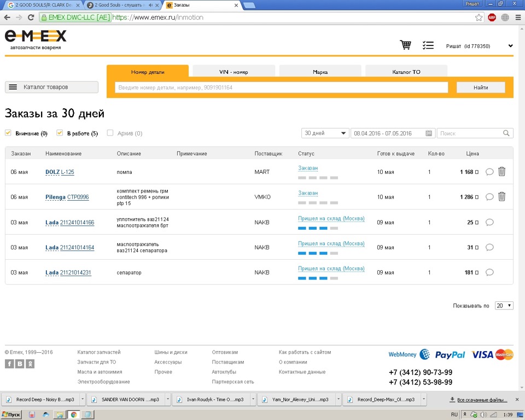Delete the Pilenga CTP0996 order

501,197
